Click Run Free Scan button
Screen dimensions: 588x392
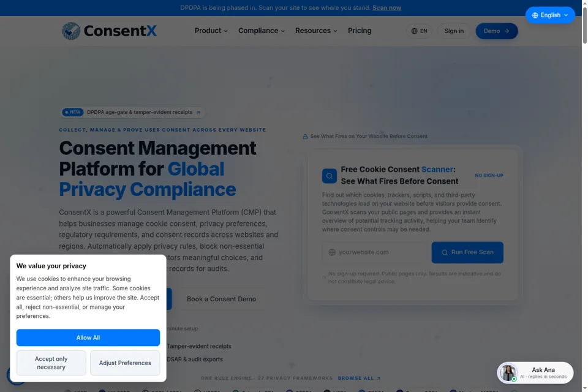(467, 252)
